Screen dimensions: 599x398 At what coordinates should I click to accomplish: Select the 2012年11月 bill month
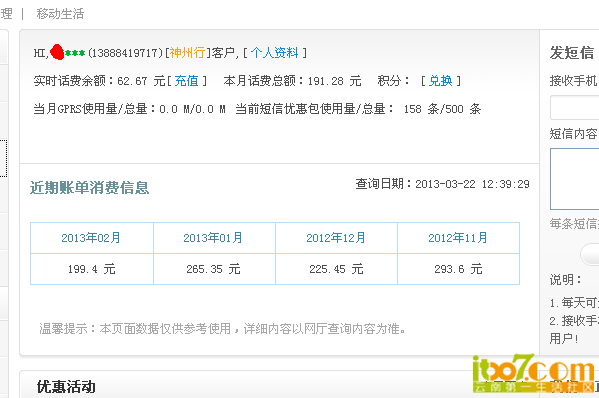(458, 238)
